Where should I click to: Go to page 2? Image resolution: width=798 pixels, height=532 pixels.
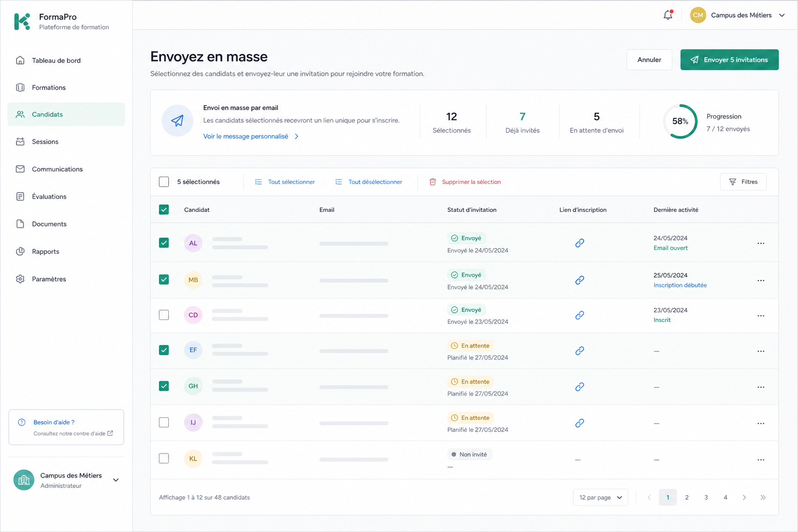pyautogui.click(x=687, y=498)
